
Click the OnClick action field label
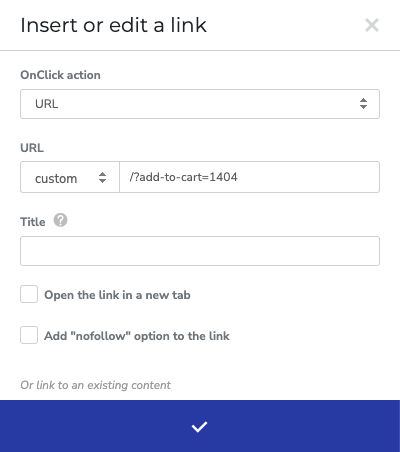pyautogui.click(x=60, y=75)
